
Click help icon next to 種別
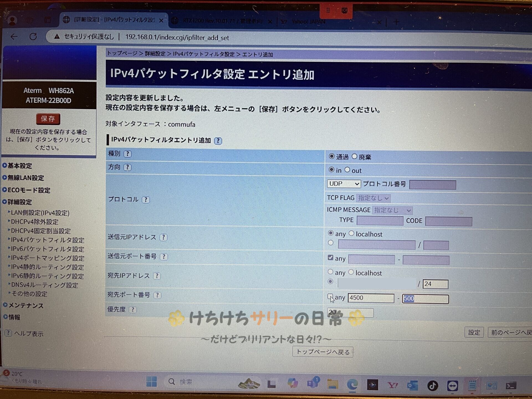127,154
